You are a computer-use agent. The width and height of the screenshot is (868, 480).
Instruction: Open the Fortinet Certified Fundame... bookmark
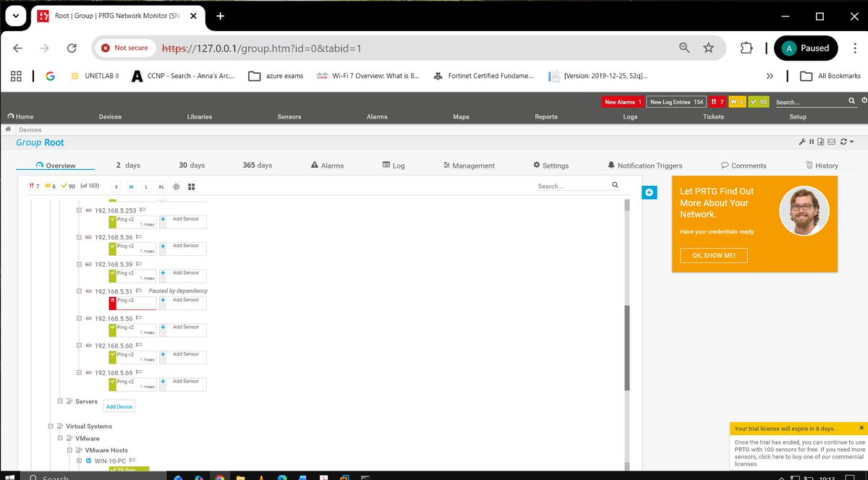coord(484,76)
